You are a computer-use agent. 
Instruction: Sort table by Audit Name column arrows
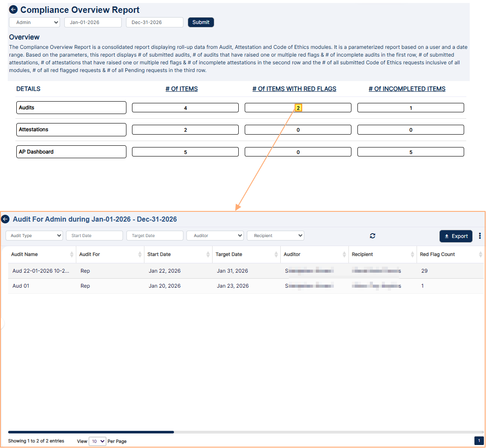click(72, 255)
